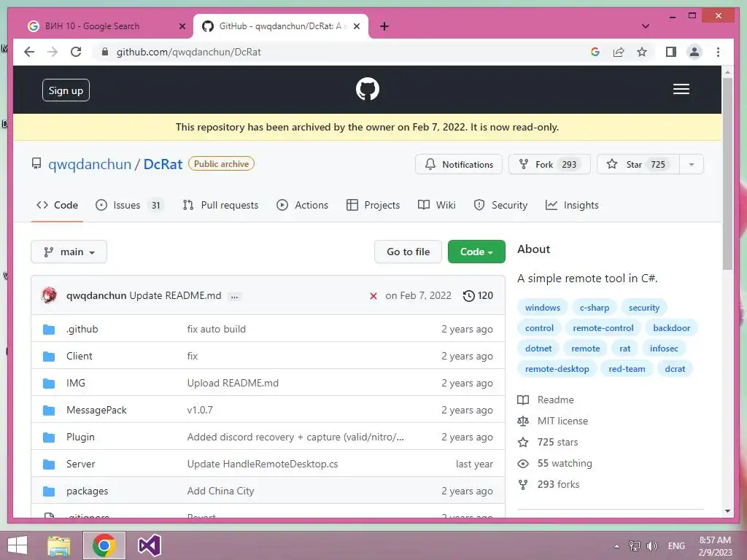Select the Code tab
This screenshot has width=747, height=560.
[57, 205]
